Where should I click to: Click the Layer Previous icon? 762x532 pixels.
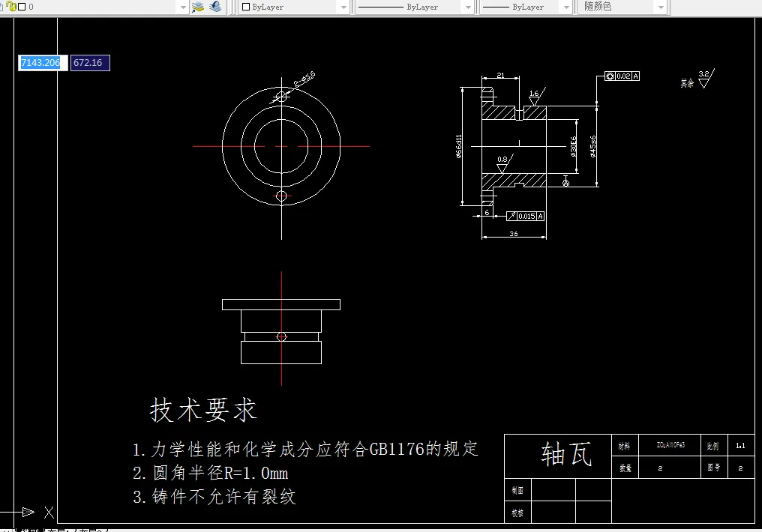(x=216, y=7)
